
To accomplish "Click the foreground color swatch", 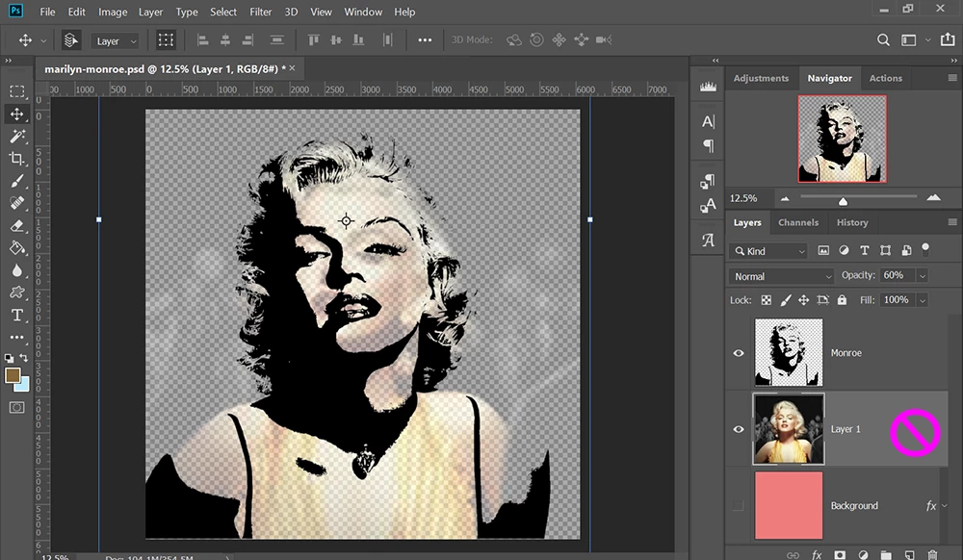I will click(x=13, y=375).
